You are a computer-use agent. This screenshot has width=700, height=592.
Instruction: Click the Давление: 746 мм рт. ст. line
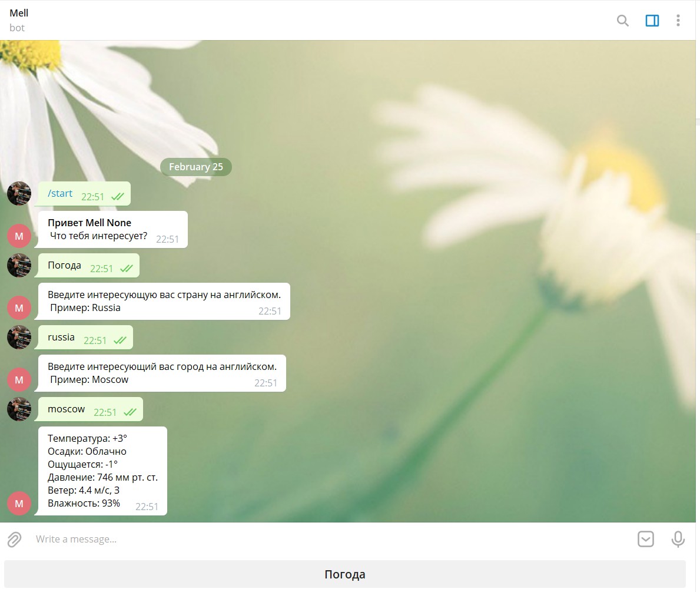[x=102, y=477]
